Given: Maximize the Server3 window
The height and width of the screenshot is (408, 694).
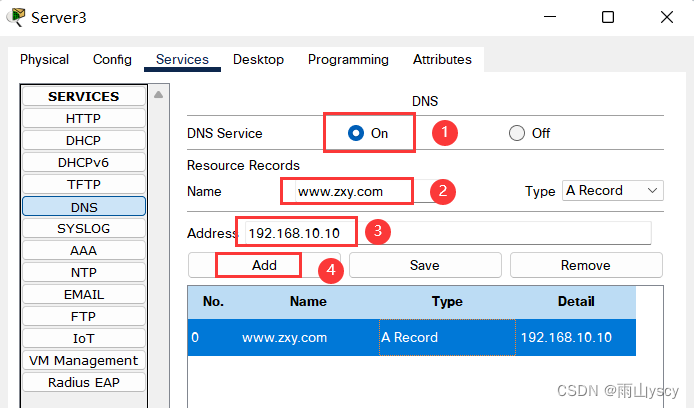Looking at the screenshot, I should tap(608, 17).
